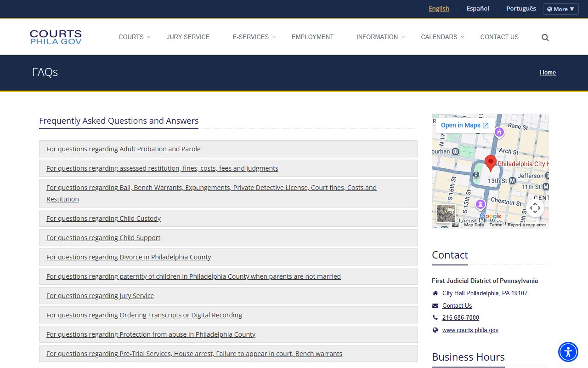The image size is (588, 368).
Task: Click the Home breadcrumb link
Action: click(548, 72)
